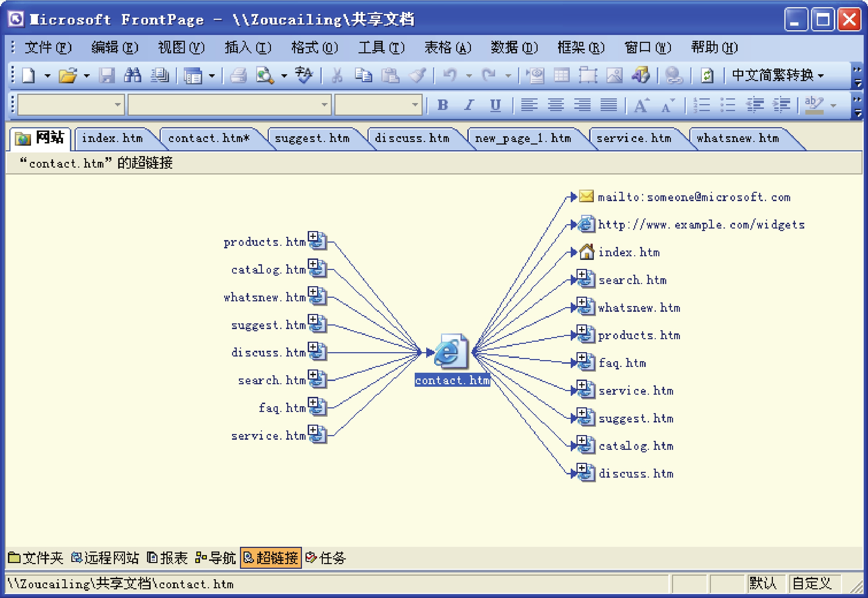
Task: Click the New page toolbar icon
Action: [x=29, y=76]
